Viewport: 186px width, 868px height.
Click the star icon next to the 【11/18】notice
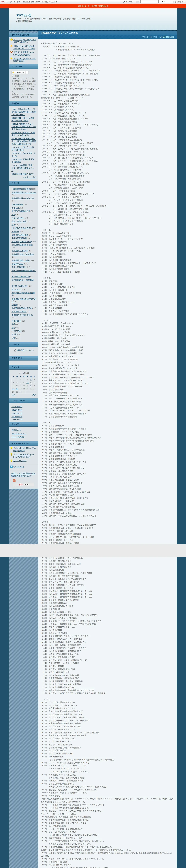coord(11,40)
